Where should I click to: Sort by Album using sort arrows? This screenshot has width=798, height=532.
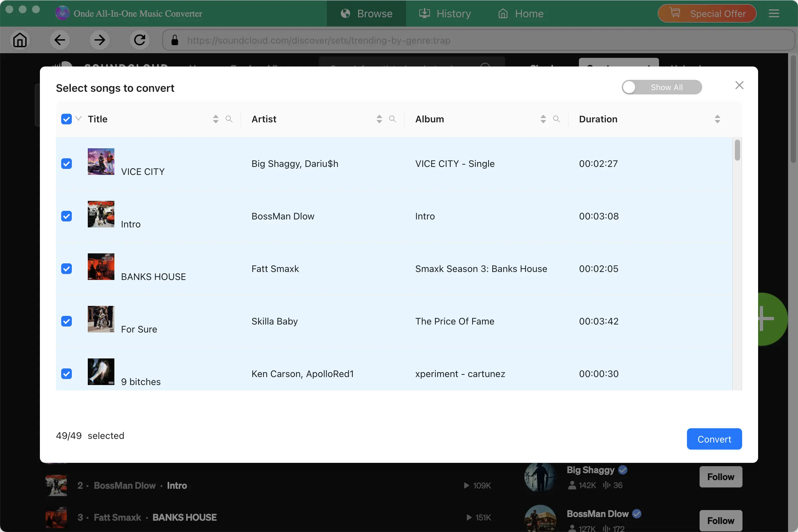coord(543,119)
